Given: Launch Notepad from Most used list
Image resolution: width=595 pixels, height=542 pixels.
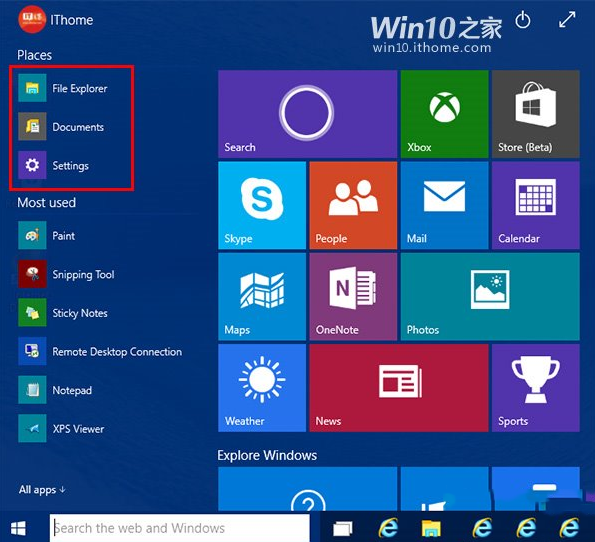Looking at the screenshot, I should (x=55, y=390).
